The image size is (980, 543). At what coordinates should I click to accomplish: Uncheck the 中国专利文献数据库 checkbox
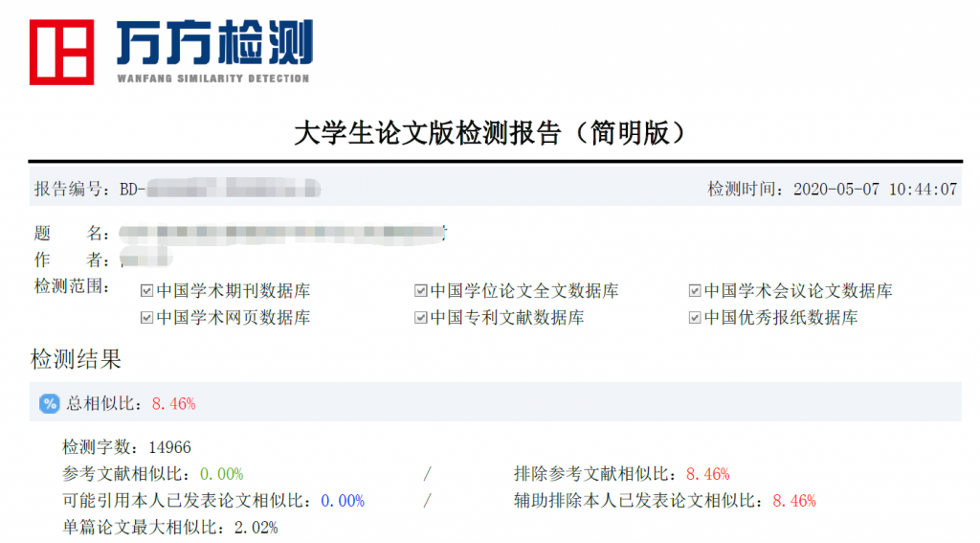(x=420, y=318)
